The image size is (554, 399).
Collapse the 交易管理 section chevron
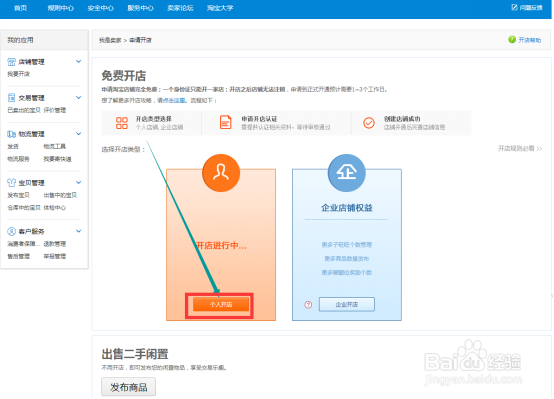(78, 98)
